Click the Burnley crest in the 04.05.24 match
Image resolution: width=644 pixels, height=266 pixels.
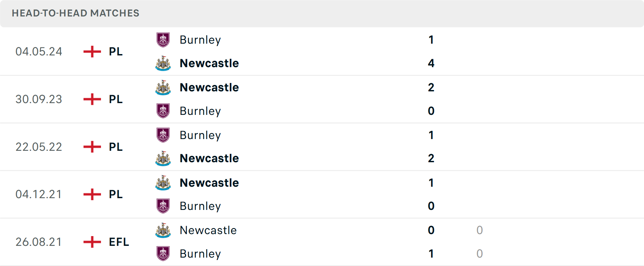pyautogui.click(x=163, y=40)
